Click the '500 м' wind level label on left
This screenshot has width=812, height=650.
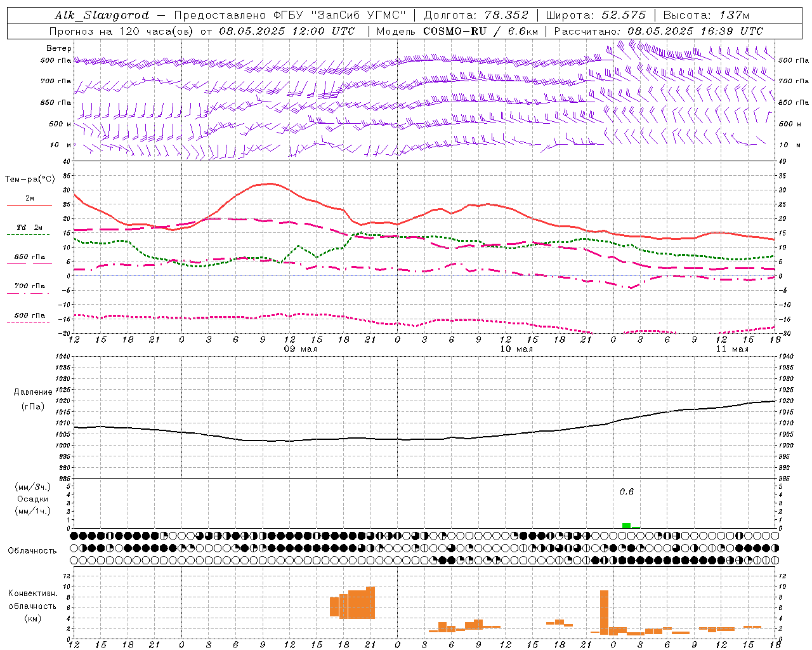coord(60,124)
